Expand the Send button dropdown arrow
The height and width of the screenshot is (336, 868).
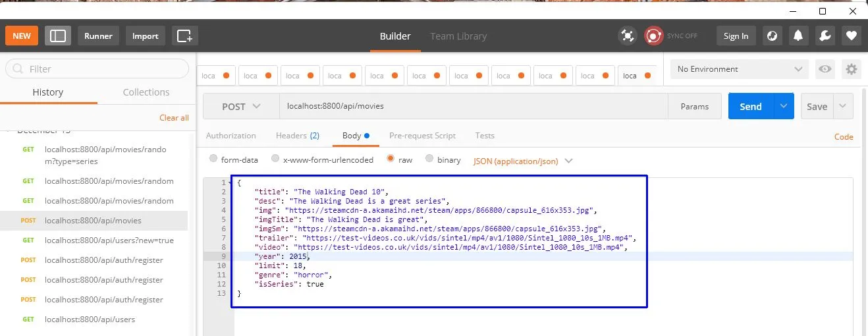pos(784,106)
